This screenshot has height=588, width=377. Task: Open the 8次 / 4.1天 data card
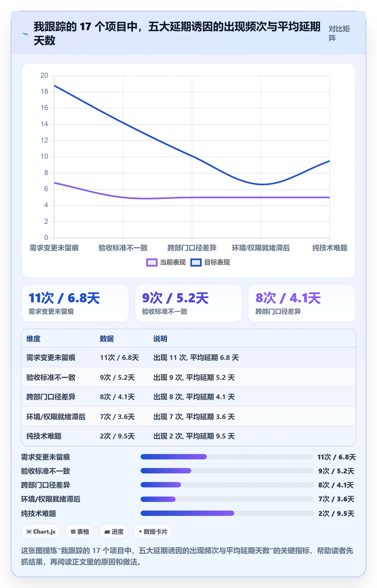click(302, 303)
